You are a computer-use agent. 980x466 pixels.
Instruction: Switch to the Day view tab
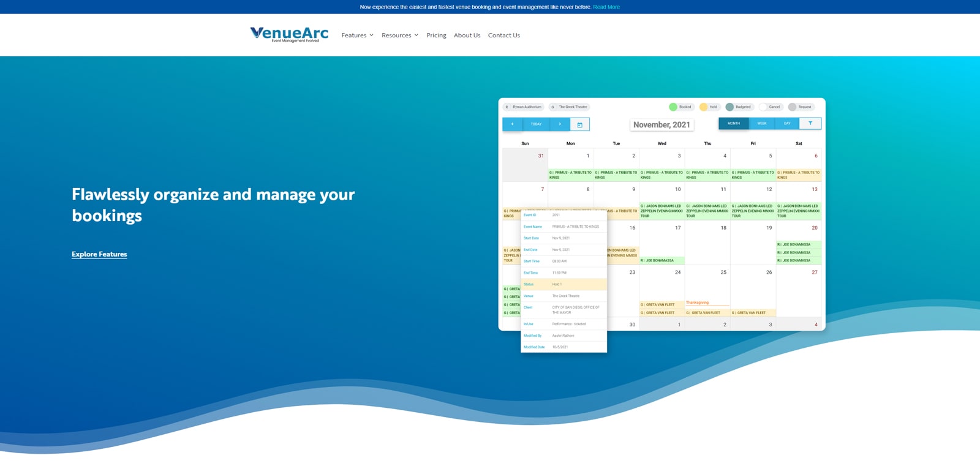click(x=787, y=123)
